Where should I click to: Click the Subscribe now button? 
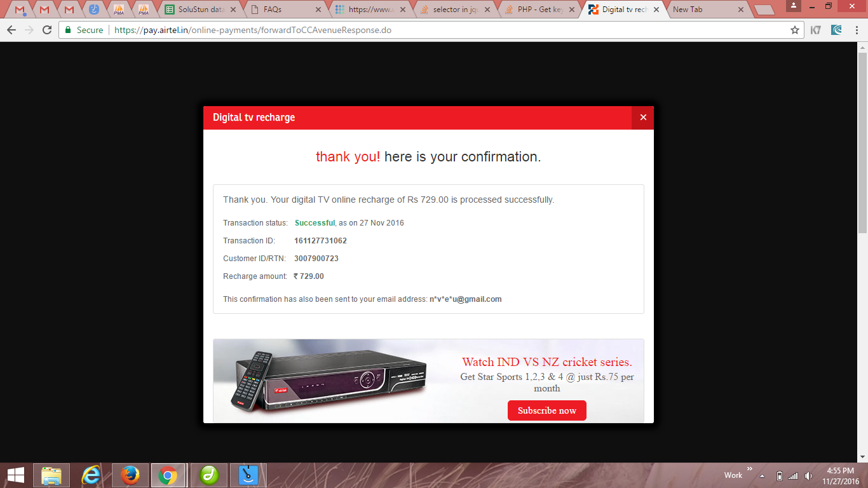[x=546, y=410]
